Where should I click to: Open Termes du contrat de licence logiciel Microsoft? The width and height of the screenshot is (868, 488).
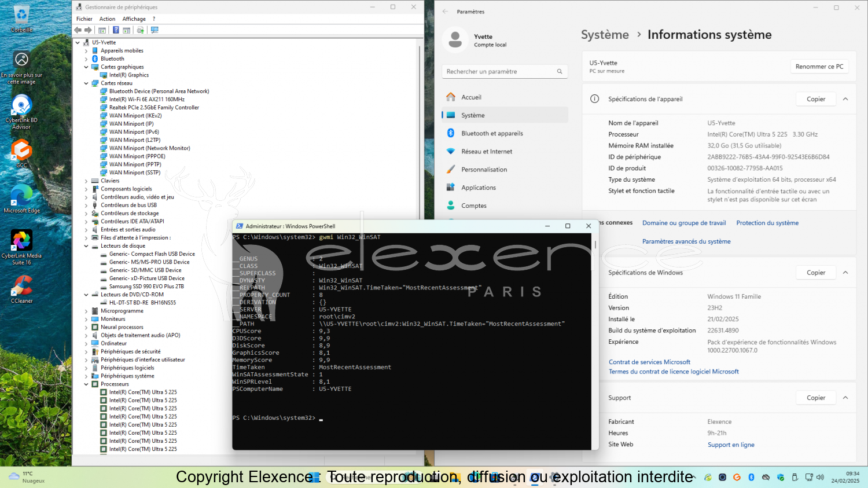click(674, 372)
